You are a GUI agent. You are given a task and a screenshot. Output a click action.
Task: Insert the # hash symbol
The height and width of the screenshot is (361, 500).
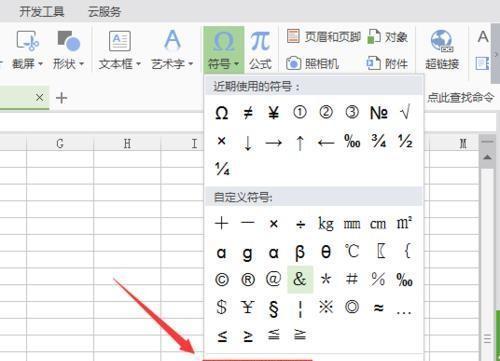pos(352,279)
